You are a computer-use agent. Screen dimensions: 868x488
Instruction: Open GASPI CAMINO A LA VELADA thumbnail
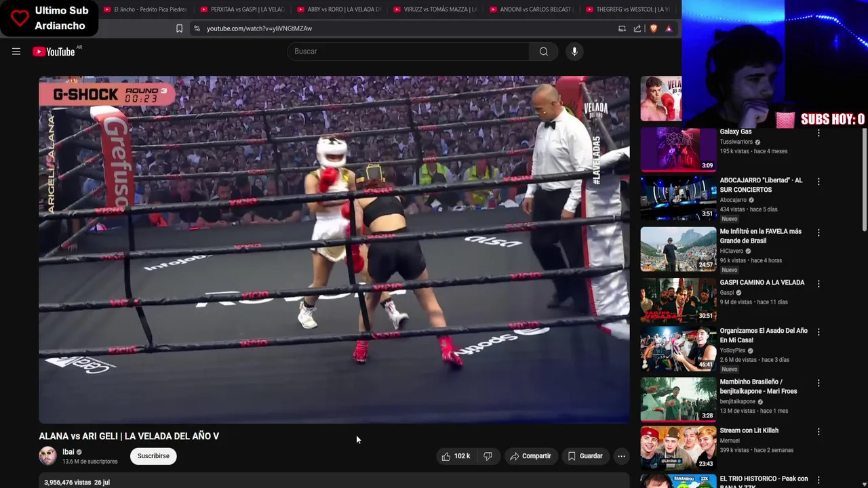click(x=678, y=300)
